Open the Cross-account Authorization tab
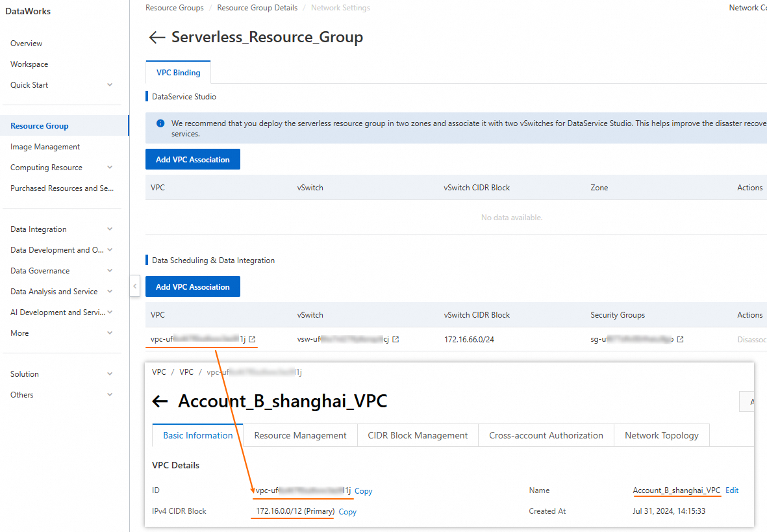The height and width of the screenshot is (532, 767). point(546,435)
